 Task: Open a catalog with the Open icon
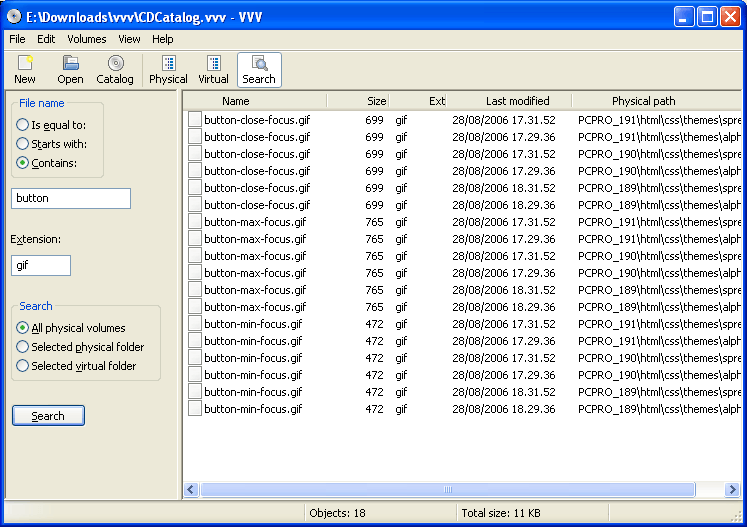[x=70, y=70]
